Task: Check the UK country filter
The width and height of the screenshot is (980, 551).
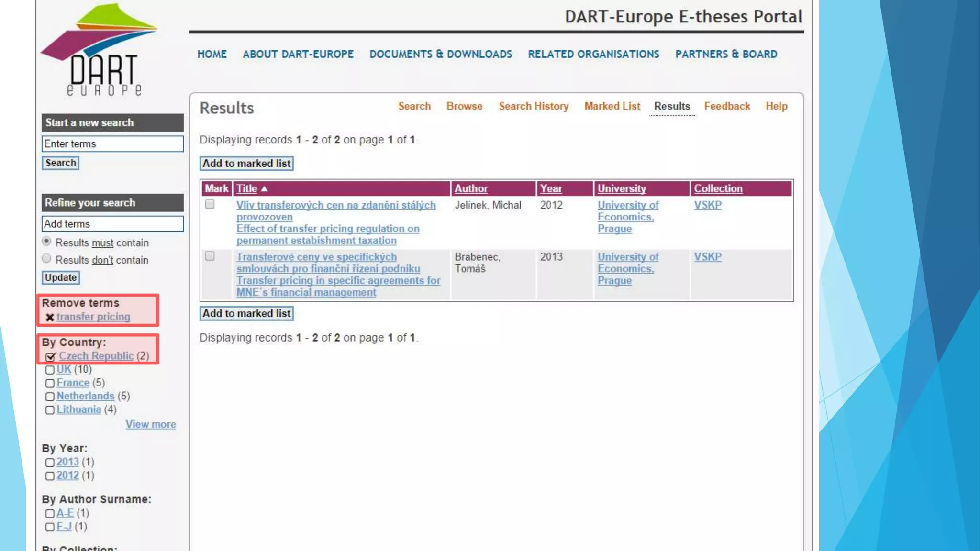Action: [50, 370]
